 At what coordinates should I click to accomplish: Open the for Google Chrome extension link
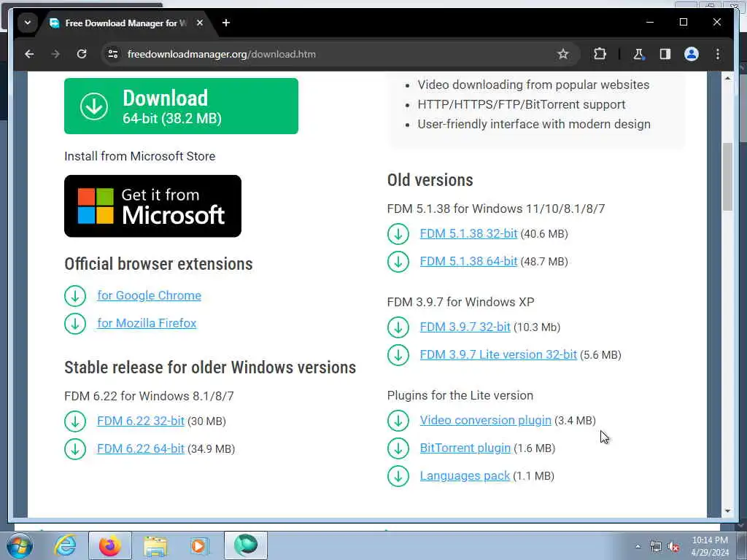149,295
